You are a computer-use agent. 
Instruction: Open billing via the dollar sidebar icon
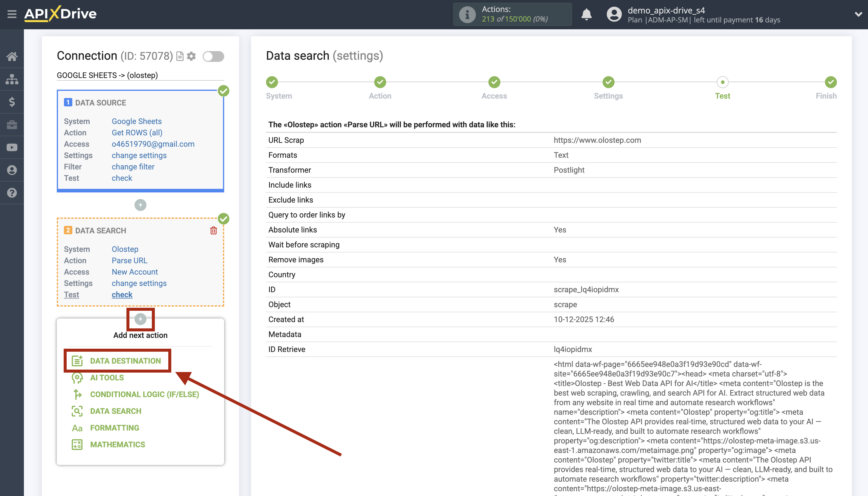(12, 102)
